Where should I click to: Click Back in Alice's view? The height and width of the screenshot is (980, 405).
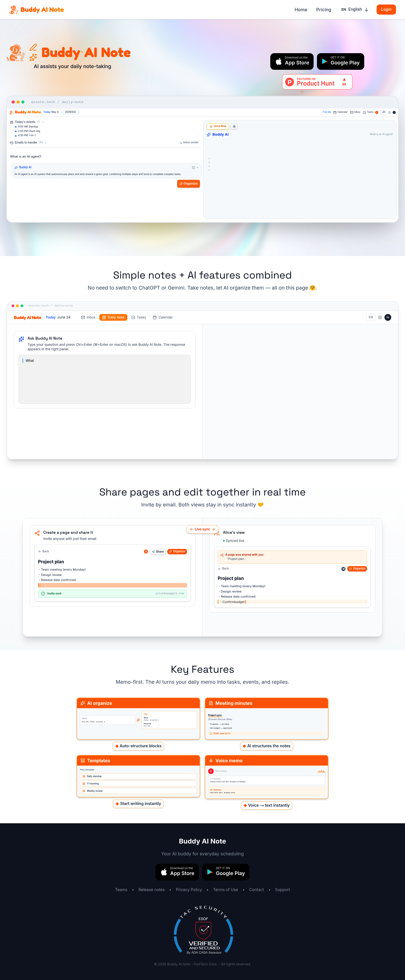point(223,569)
